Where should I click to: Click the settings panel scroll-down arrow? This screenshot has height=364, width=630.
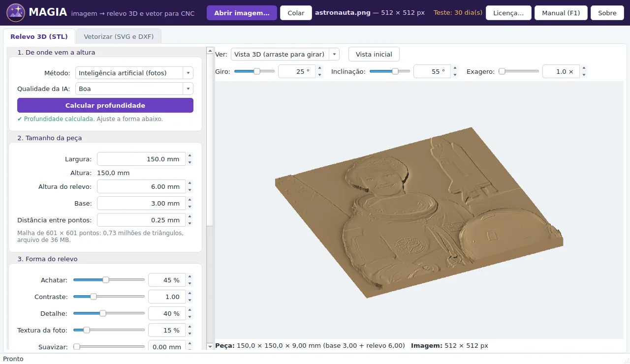pyautogui.click(x=210, y=346)
